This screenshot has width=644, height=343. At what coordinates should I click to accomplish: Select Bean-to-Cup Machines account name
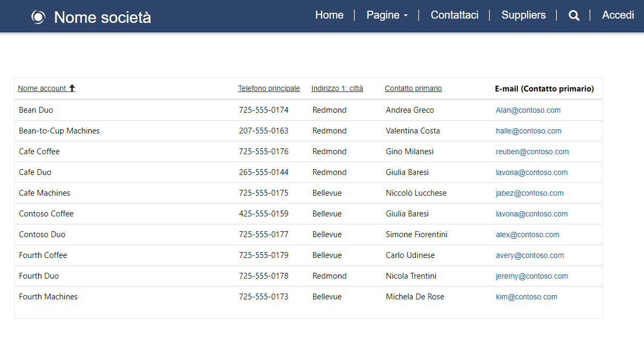(60, 131)
